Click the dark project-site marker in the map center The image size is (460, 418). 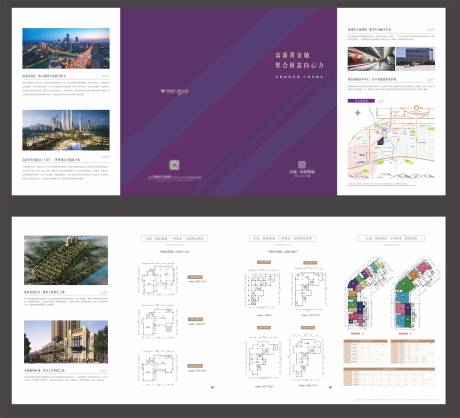click(381, 140)
